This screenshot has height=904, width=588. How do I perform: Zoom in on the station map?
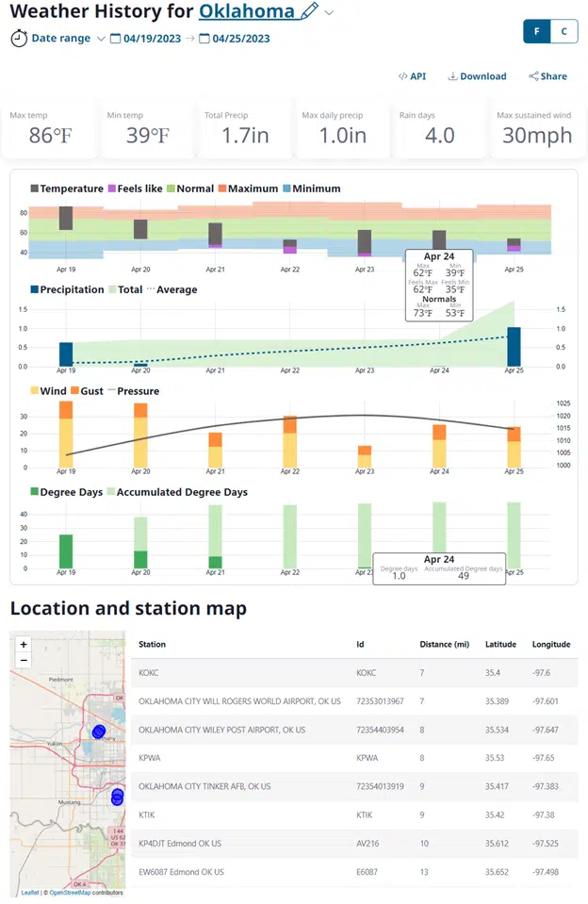coord(24,645)
